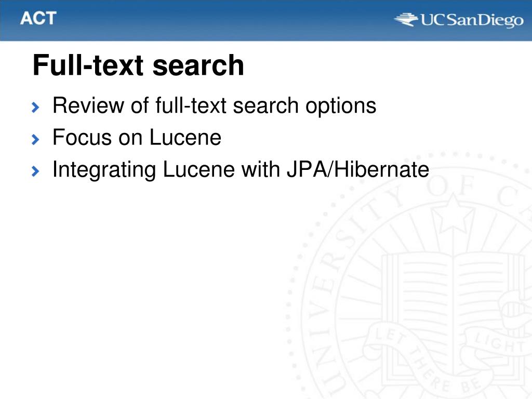Click the word 'Lucene' in second bullet
The height and width of the screenshot is (399, 532).
coord(185,137)
